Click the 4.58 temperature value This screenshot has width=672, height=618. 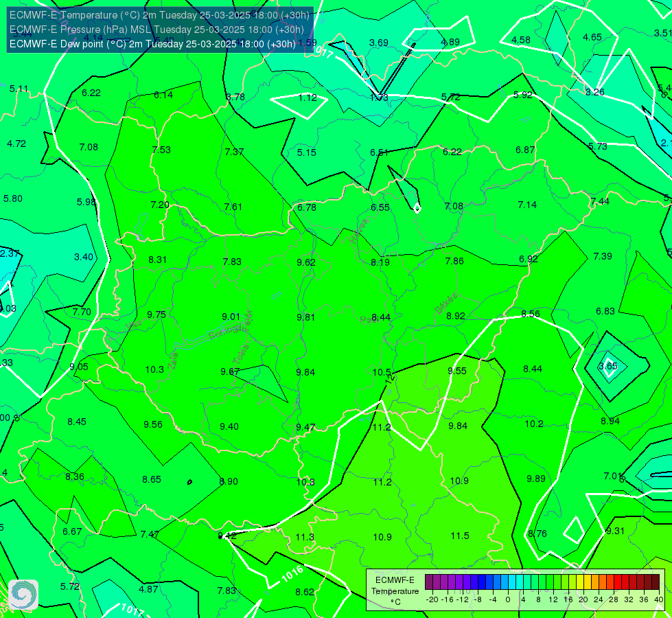tap(521, 40)
